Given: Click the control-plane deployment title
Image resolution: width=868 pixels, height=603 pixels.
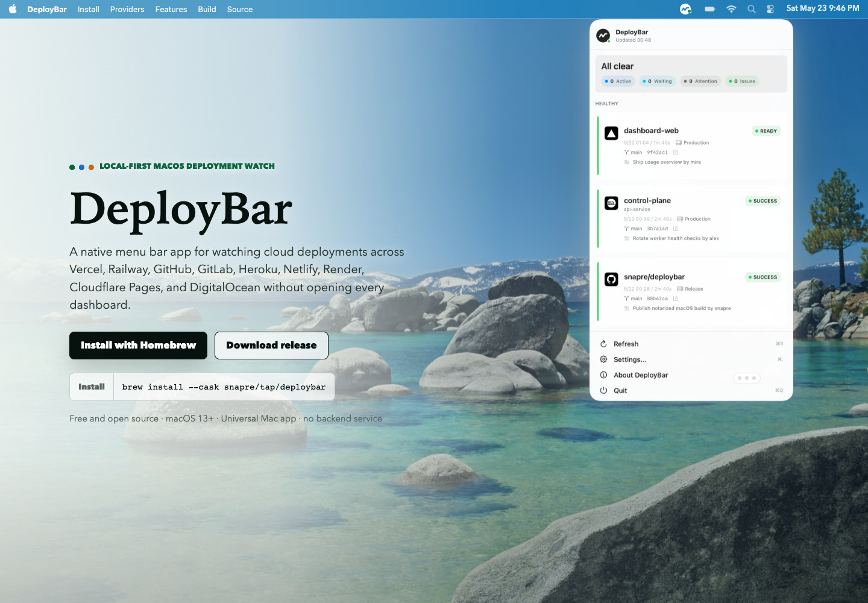Looking at the screenshot, I should (x=647, y=201).
